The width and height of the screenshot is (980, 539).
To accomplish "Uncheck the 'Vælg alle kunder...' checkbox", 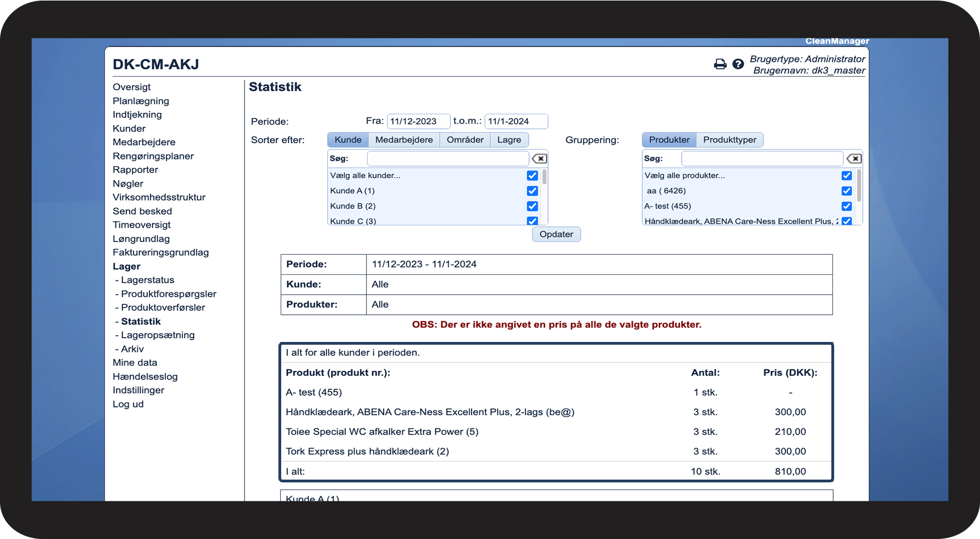I will point(532,175).
